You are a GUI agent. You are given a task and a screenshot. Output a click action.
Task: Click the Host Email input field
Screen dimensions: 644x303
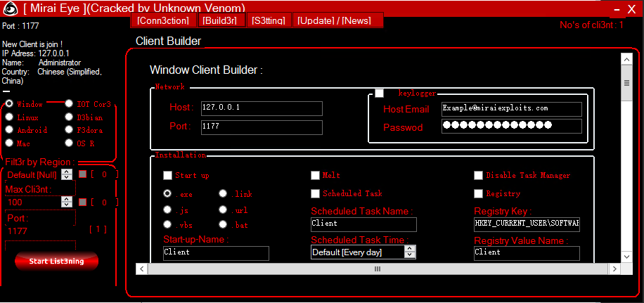coord(512,109)
